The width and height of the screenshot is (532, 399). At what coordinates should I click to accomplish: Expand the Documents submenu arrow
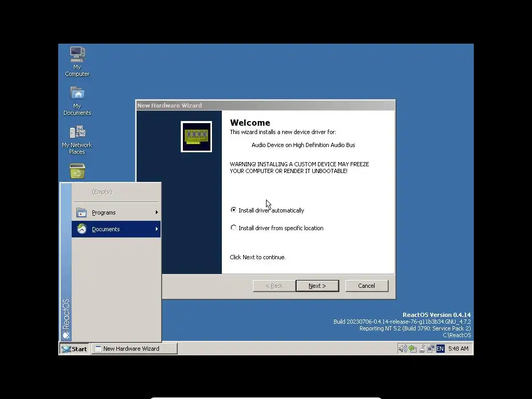pyautogui.click(x=157, y=229)
